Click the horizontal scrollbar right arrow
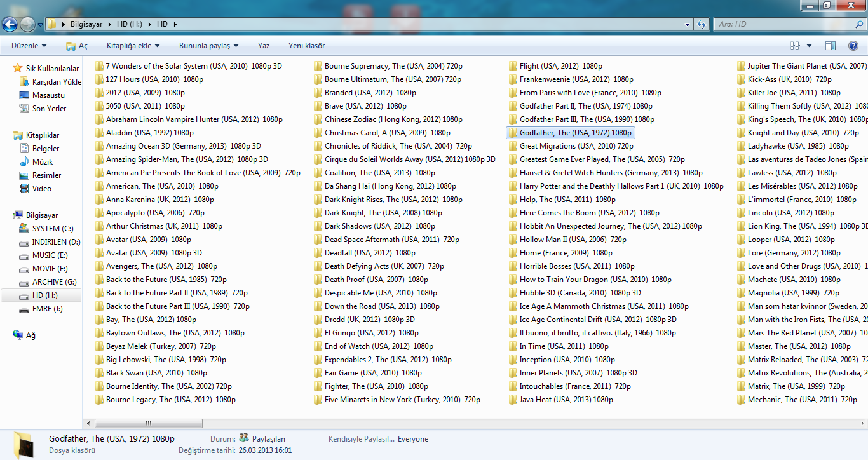This screenshot has height=460, width=868. [863, 423]
